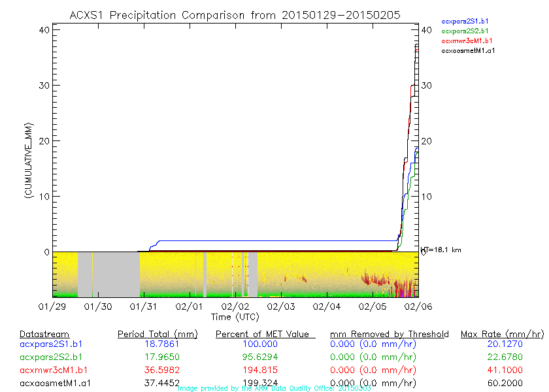Select the Max Rate (mm/hr) column header
The width and height of the screenshot is (549, 392).
pyautogui.click(x=501, y=335)
